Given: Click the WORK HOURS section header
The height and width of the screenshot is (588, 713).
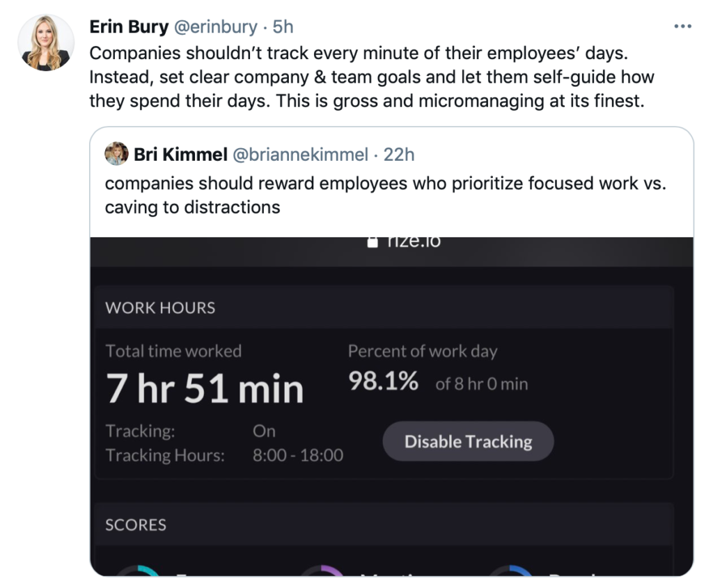Looking at the screenshot, I should point(160,308).
